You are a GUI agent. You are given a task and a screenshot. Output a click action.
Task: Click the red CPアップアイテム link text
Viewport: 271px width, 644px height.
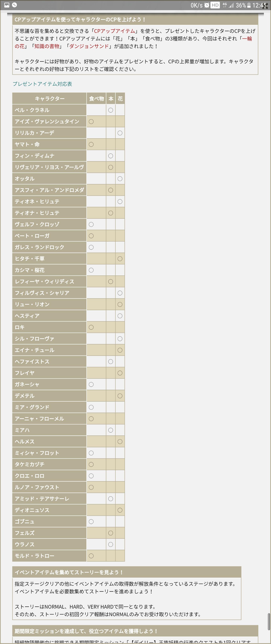click(114, 31)
